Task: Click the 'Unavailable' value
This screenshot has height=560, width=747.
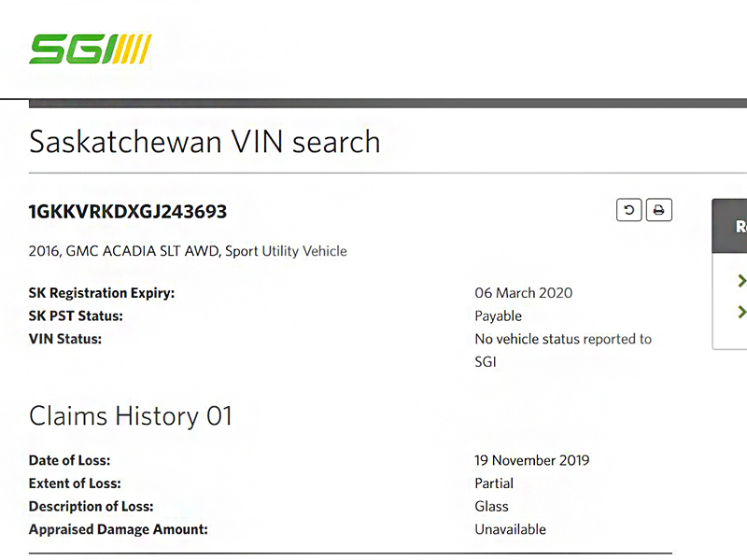Action: (x=510, y=529)
